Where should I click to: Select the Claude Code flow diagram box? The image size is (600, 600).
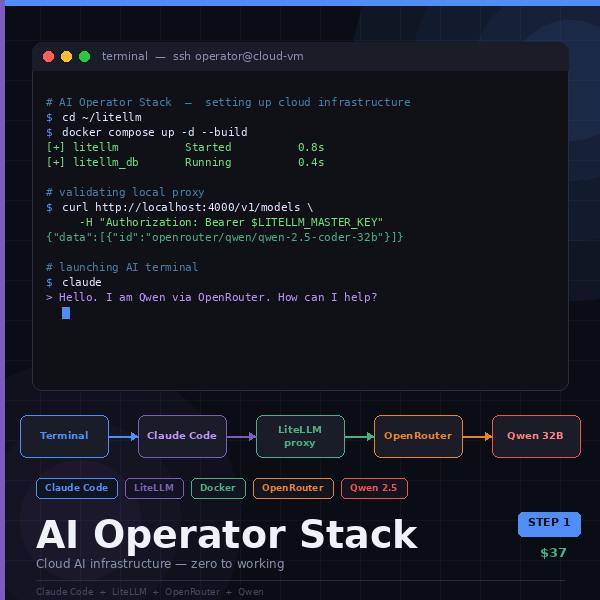[182, 436]
